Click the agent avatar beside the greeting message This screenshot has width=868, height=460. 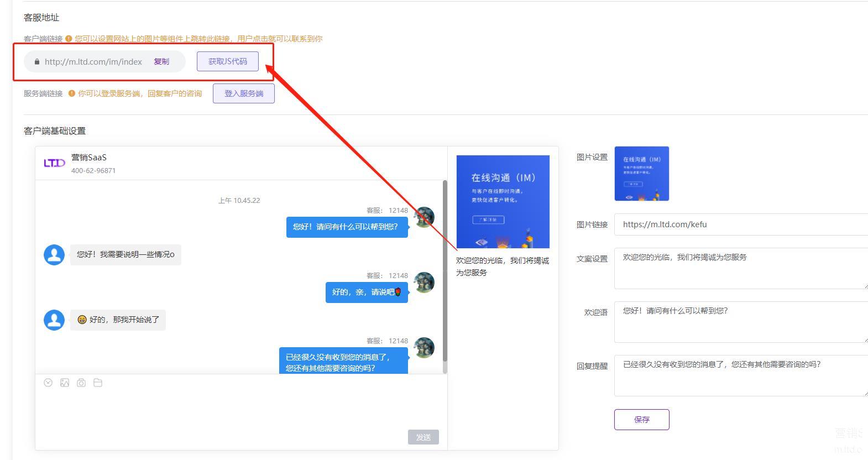[x=424, y=217]
